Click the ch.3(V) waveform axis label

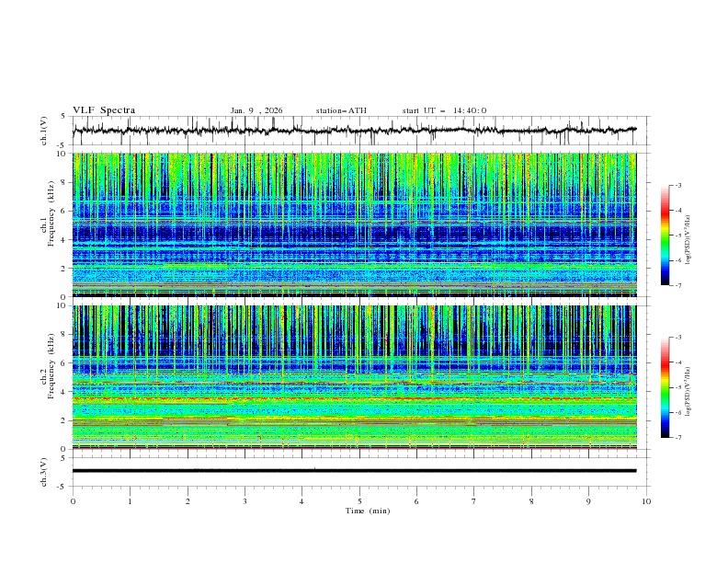coord(45,470)
